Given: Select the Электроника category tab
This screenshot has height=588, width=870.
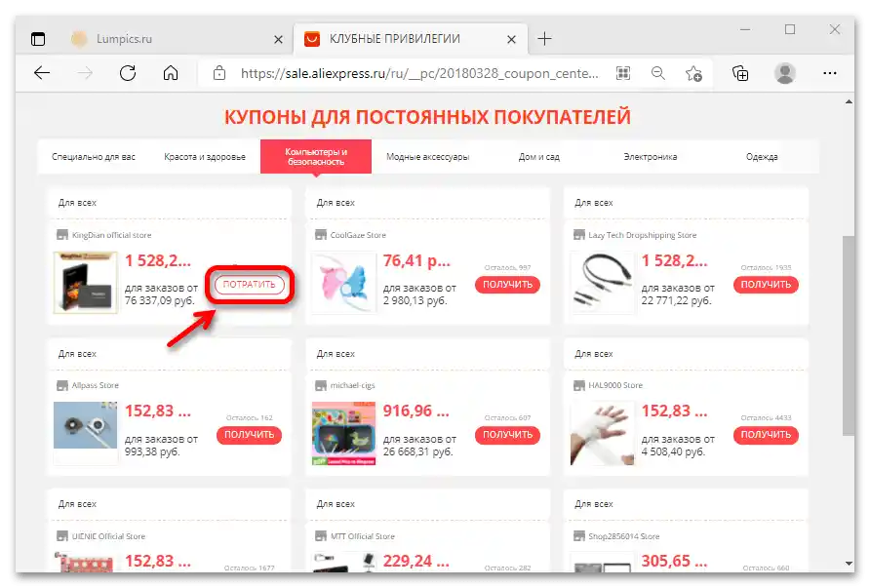Looking at the screenshot, I should (x=651, y=157).
